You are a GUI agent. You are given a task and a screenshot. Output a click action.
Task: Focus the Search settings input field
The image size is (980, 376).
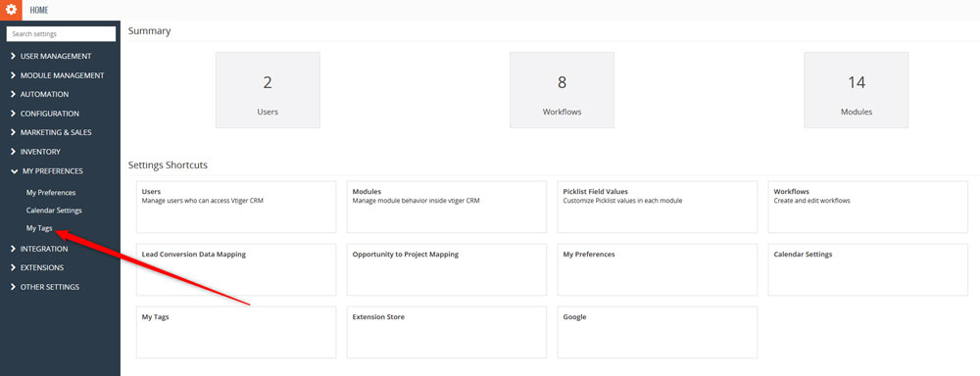[x=61, y=33]
